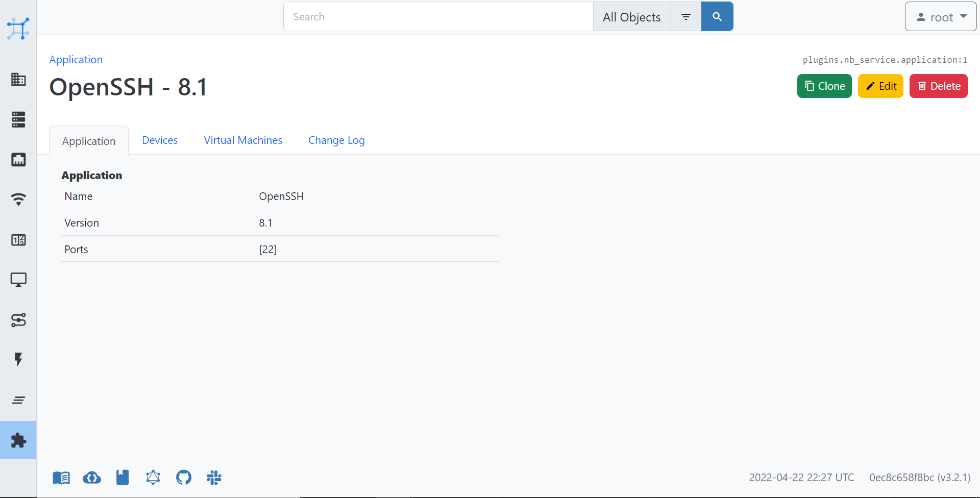Screen dimensions: 980x498
Task: Click the 2022-04-22 22:27 UTC timestamp
Action: [x=801, y=478]
